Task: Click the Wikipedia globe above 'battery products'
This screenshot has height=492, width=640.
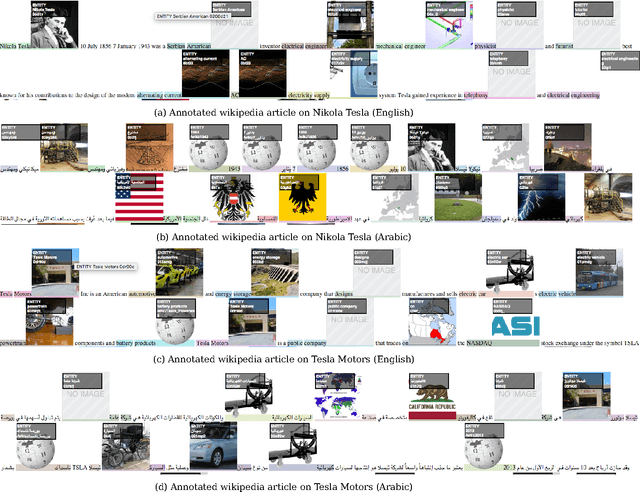Action: [x=175, y=321]
